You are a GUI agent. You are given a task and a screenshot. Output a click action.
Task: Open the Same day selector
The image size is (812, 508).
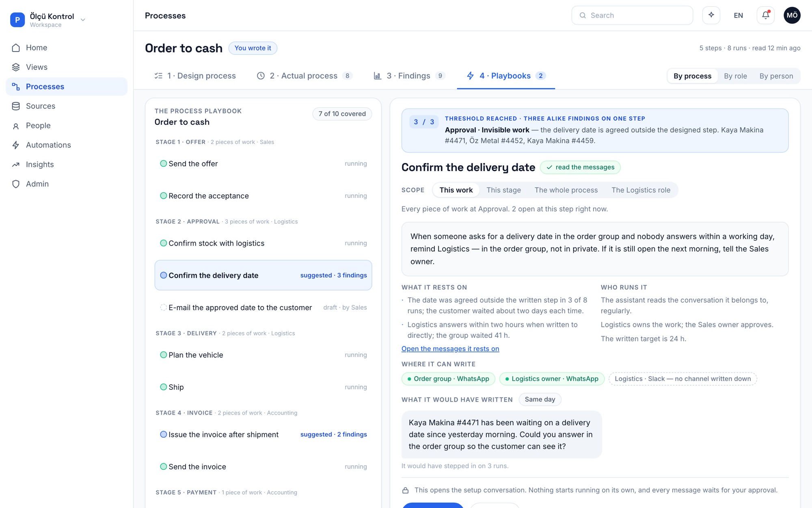pyautogui.click(x=540, y=399)
